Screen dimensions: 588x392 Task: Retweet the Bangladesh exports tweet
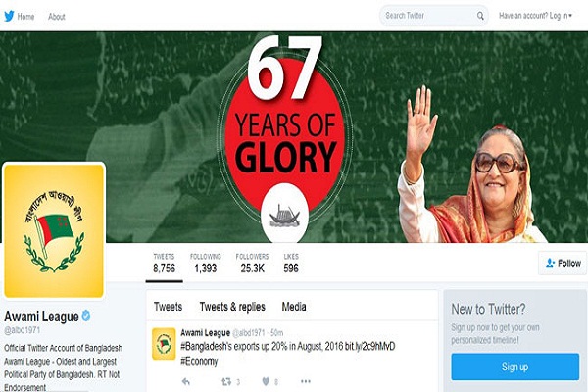click(226, 382)
